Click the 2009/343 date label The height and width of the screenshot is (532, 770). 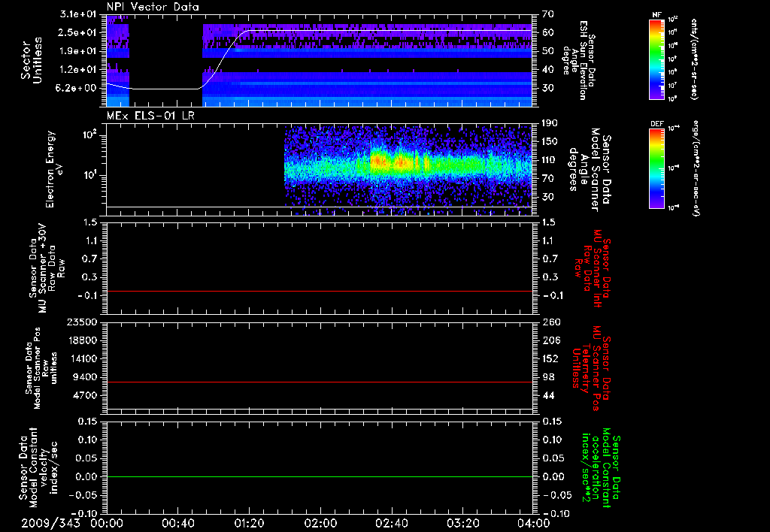coord(50,523)
